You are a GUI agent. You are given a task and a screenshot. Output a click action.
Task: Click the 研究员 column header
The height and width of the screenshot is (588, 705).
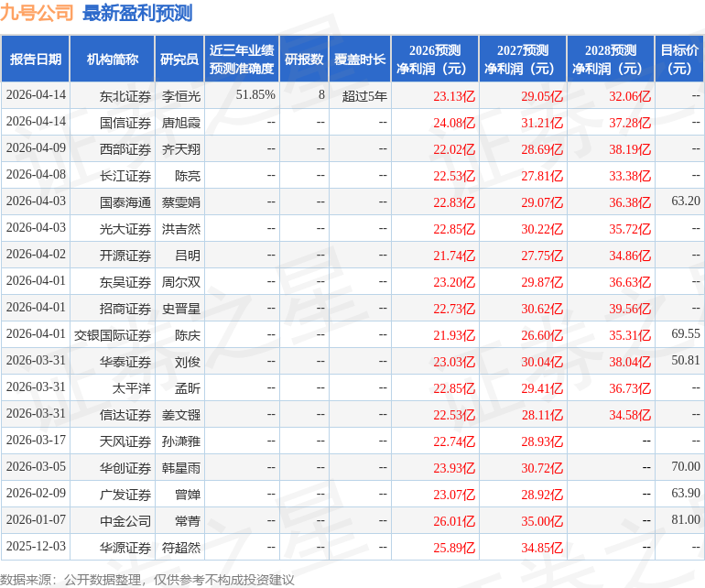(x=179, y=60)
